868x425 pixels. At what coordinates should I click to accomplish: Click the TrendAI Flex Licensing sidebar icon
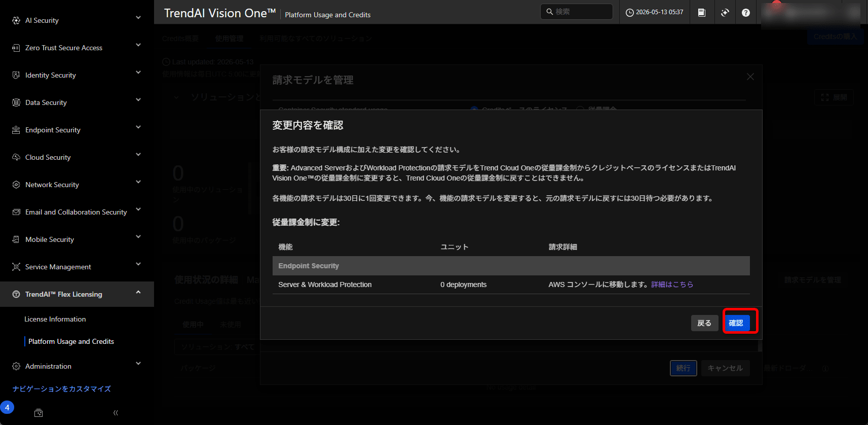pos(16,294)
